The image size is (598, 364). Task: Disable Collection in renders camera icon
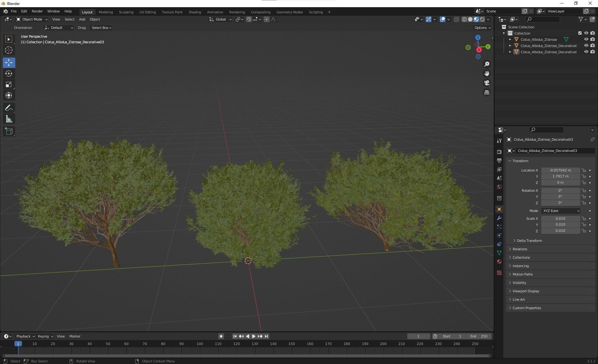(592, 33)
